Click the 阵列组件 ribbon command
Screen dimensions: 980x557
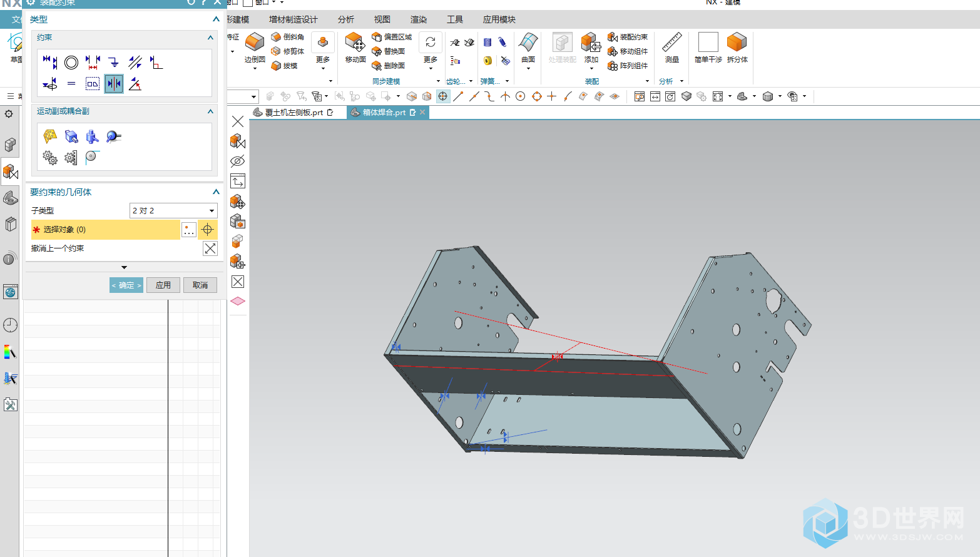pos(628,66)
